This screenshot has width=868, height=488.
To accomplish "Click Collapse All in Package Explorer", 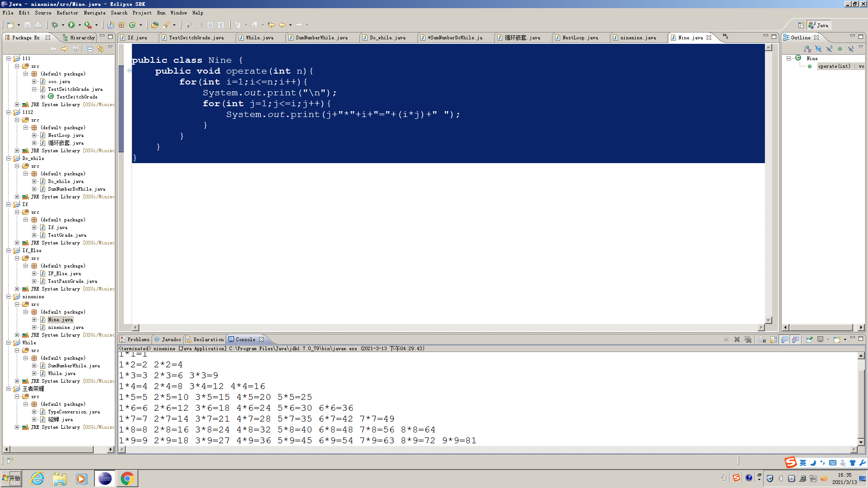I will pos(90,49).
